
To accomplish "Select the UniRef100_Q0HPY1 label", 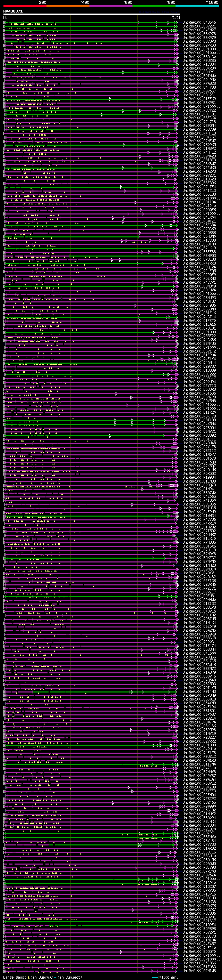I will pos(199,72).
